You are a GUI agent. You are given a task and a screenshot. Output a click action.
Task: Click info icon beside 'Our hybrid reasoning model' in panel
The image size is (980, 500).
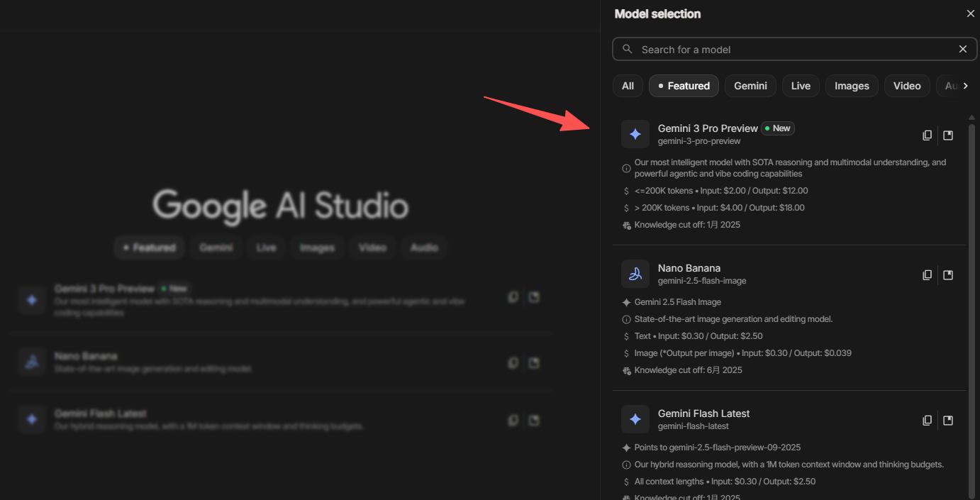pos(626,465)
